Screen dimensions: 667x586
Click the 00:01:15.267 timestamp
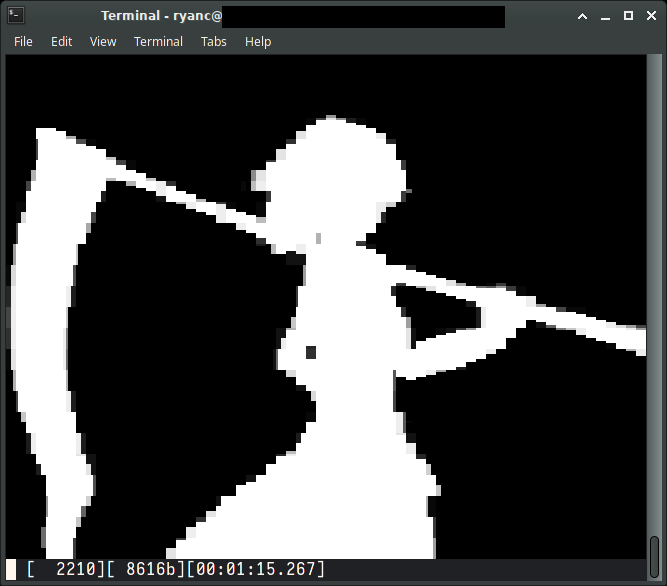tap(256, 569)
